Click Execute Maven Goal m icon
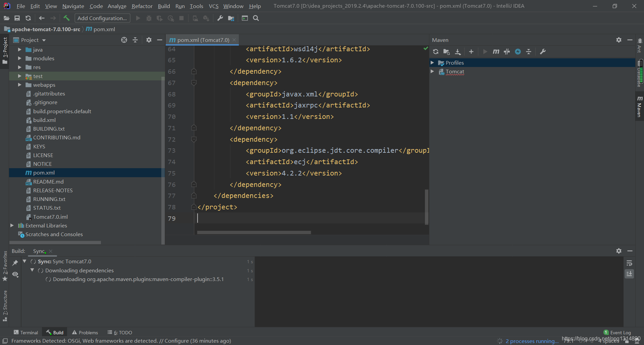The width and height of the screenshot is (644, 345). pyautogui.click(x=496, y=52)
